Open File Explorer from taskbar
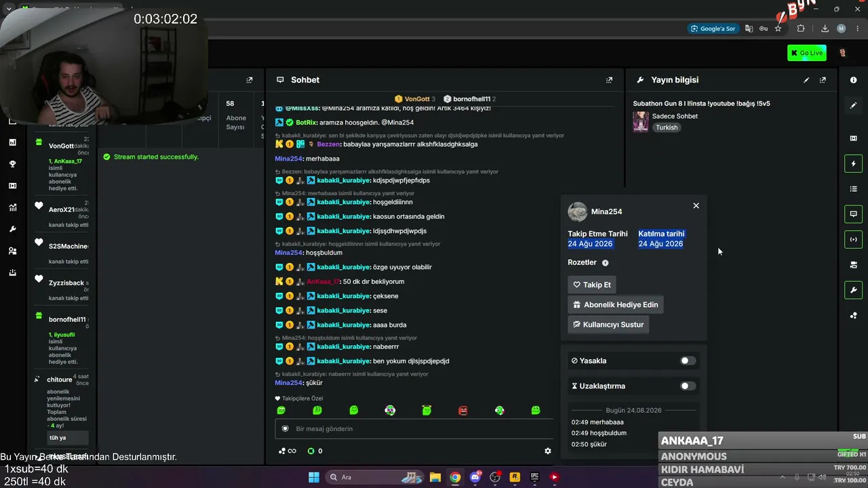Screen dimensions: 868x488 click(x=435, y=477)
